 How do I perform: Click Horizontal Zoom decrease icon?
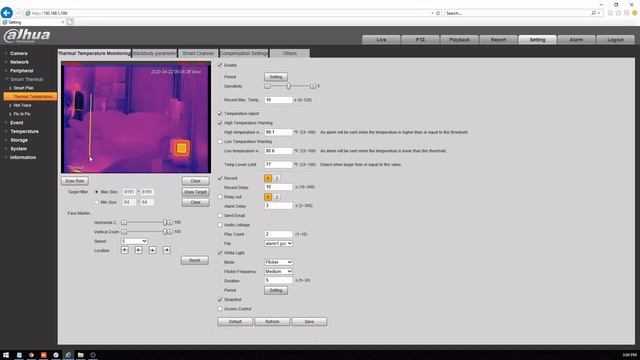[124, 222]
